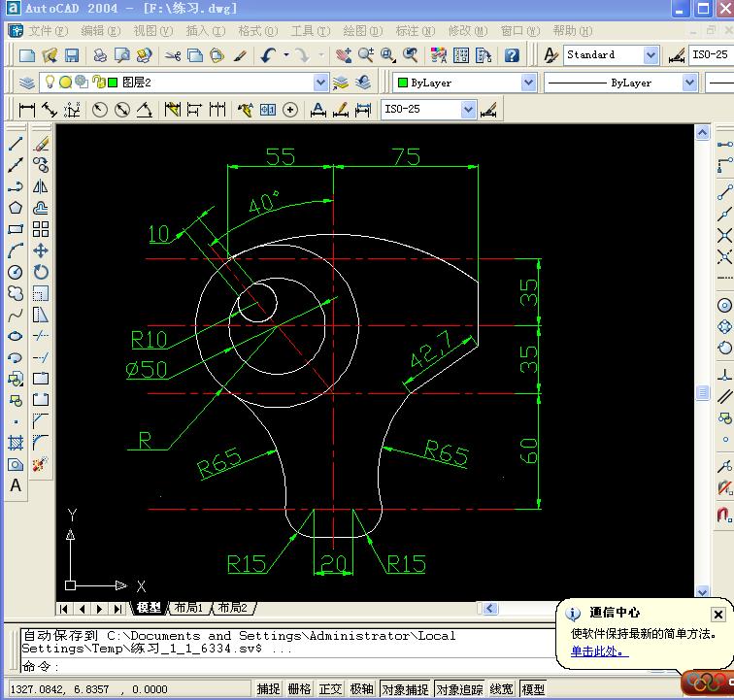Toggle 对象捕捉 object snap in status bar

[x=406, y=689]
